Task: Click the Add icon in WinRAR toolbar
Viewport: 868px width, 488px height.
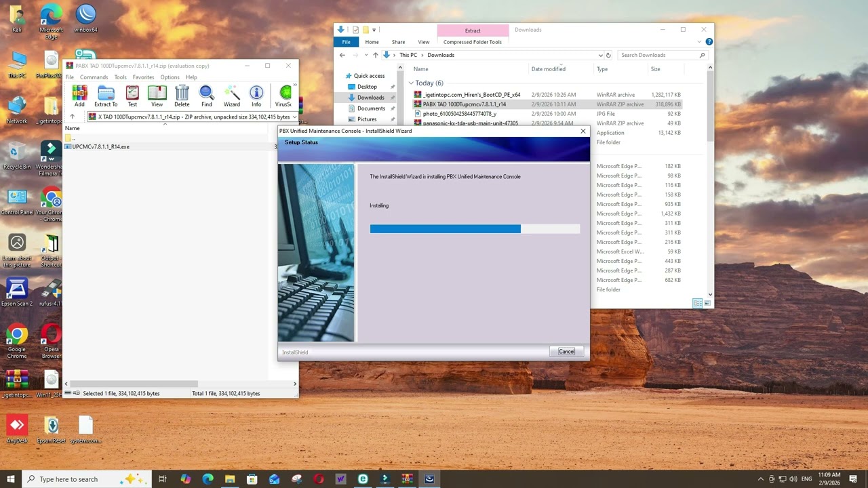Action: pyautogui.click(x=79, y=96)
